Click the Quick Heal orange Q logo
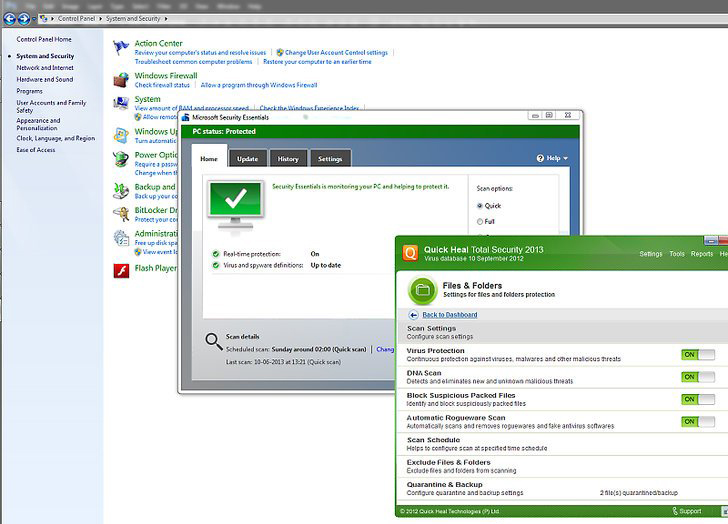The image size is (728, 524). [x=410, y=253]
